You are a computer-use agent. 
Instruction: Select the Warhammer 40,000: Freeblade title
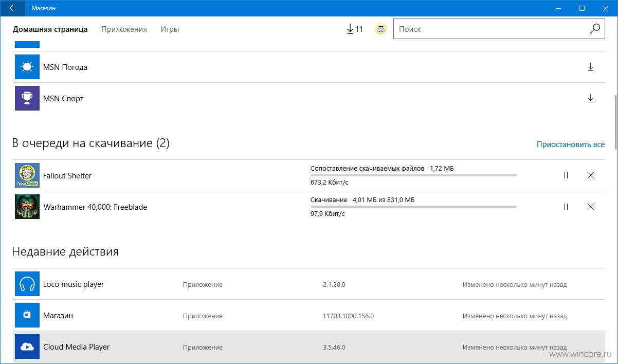click(95, 207)
